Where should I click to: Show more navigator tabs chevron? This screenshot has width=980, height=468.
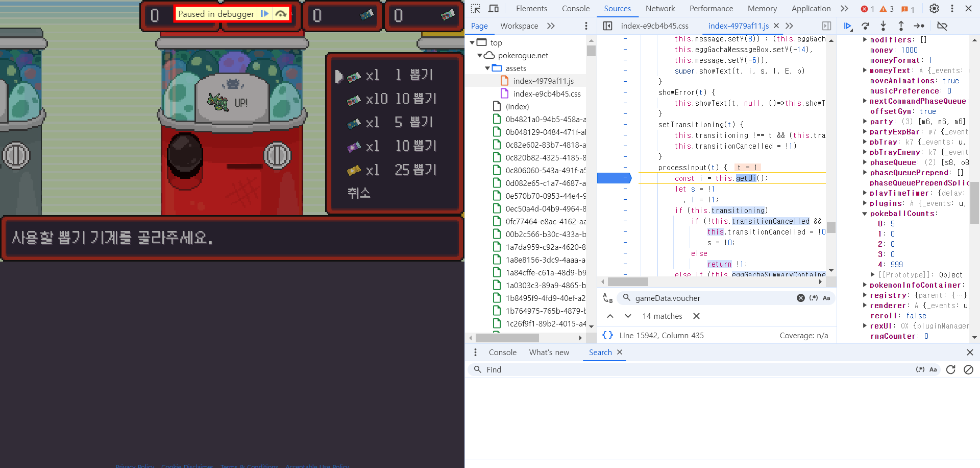click(x=551, y=26)
